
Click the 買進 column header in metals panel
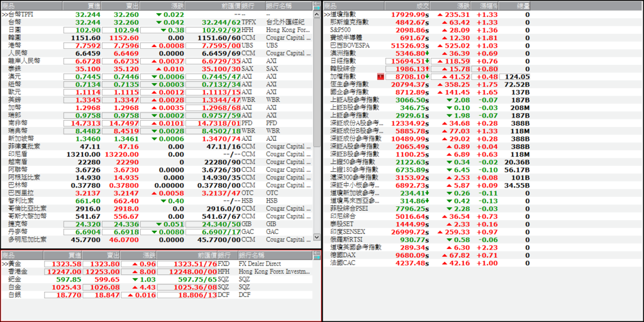(62, 255)
